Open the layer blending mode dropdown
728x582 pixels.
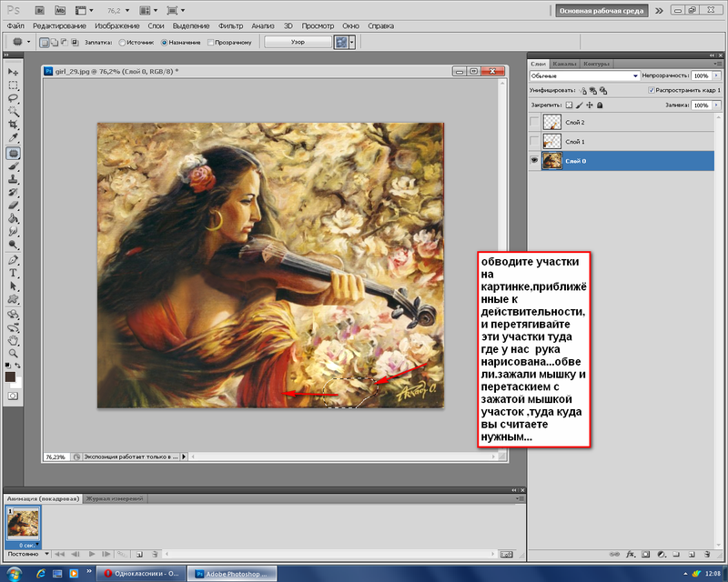(x=584, y=75)
